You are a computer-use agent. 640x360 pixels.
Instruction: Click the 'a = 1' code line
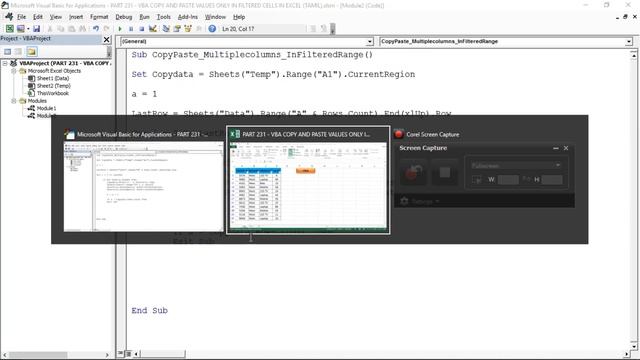[x=144, y=94]
